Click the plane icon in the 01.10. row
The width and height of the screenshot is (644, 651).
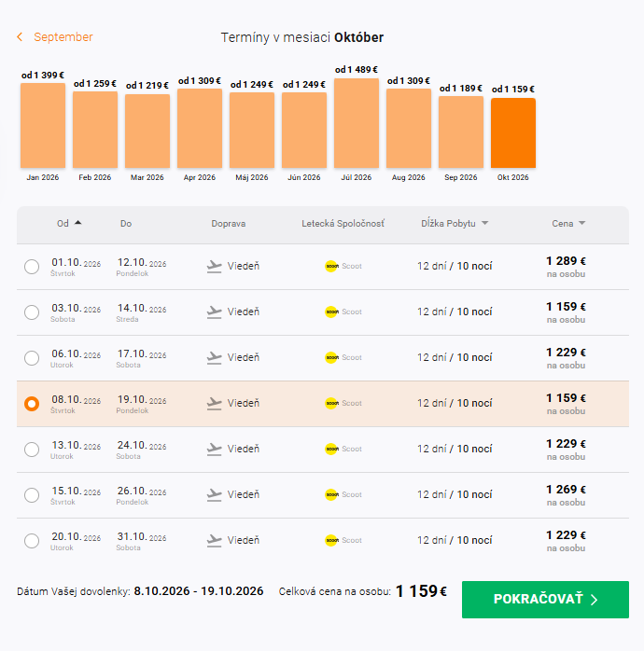coord(215,266)
